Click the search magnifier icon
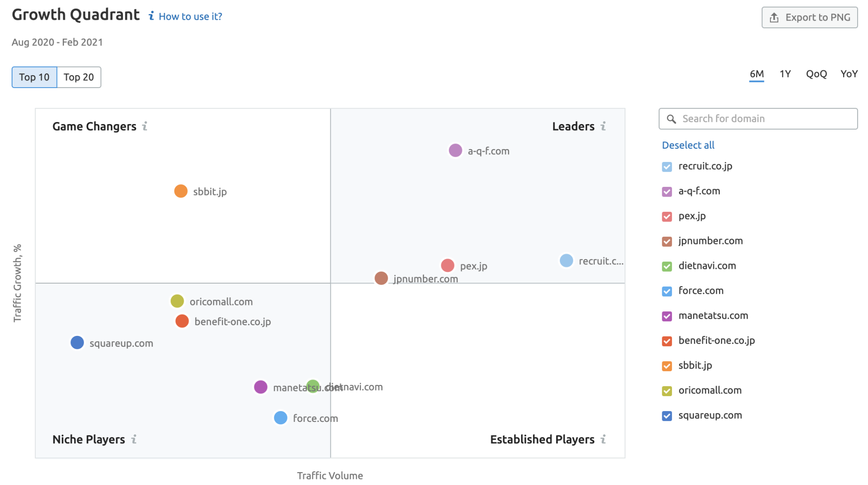 coord(671,119)
